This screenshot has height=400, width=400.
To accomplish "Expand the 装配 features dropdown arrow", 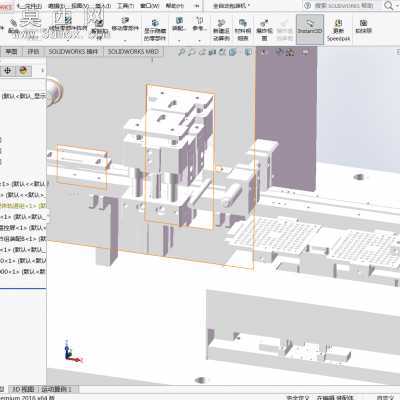I will 179,41.
